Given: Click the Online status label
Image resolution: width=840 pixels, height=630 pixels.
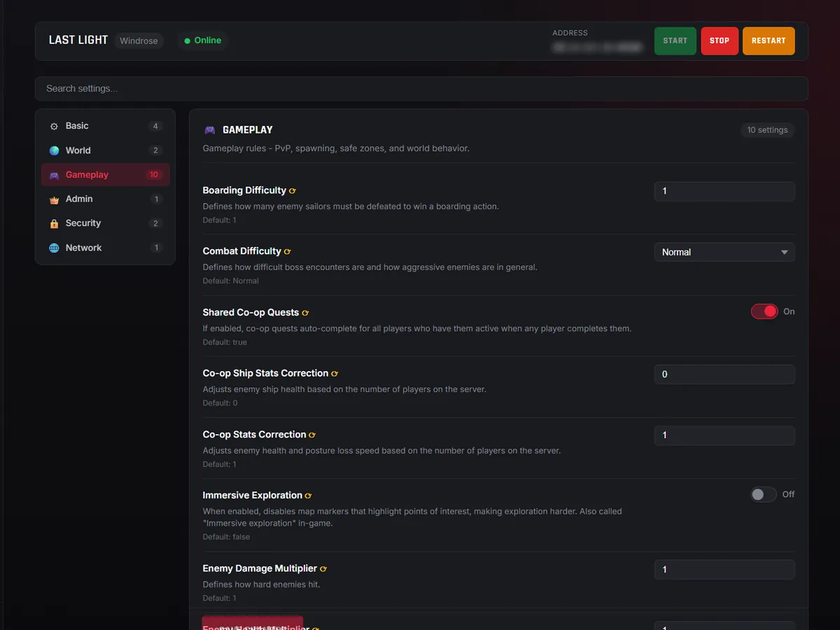Looking at the screenshot, I should point(208,41).
